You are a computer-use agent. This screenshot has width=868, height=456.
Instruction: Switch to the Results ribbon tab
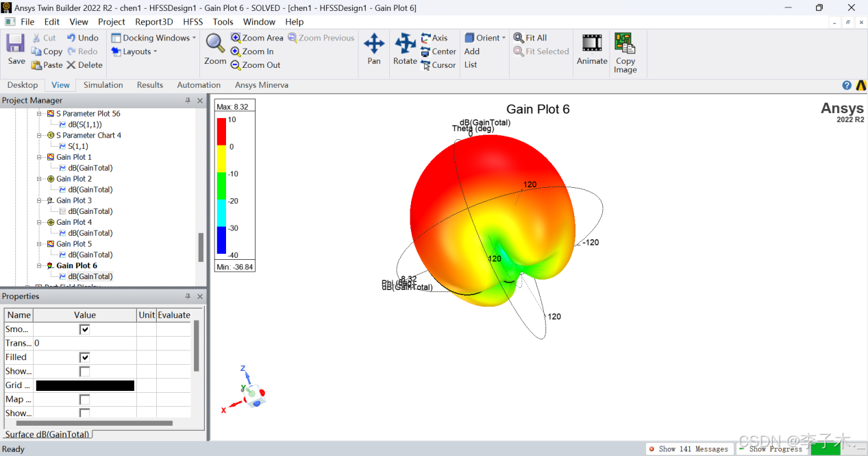point(150,85)
